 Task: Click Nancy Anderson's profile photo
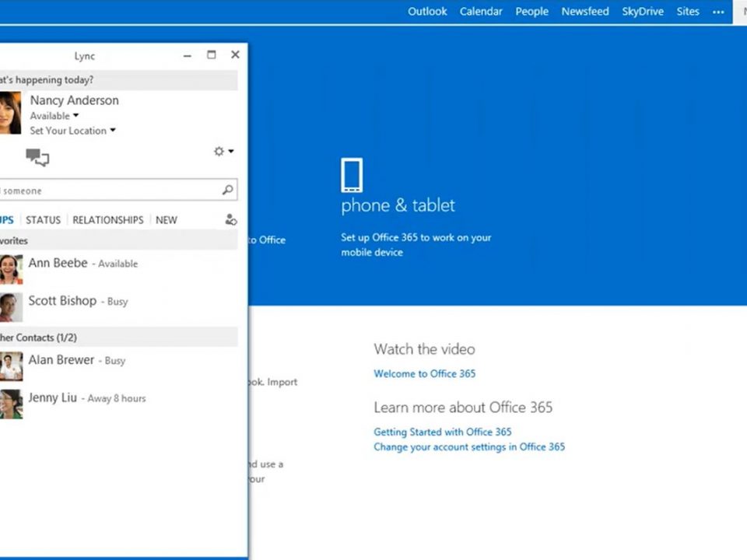click(10, 113)
